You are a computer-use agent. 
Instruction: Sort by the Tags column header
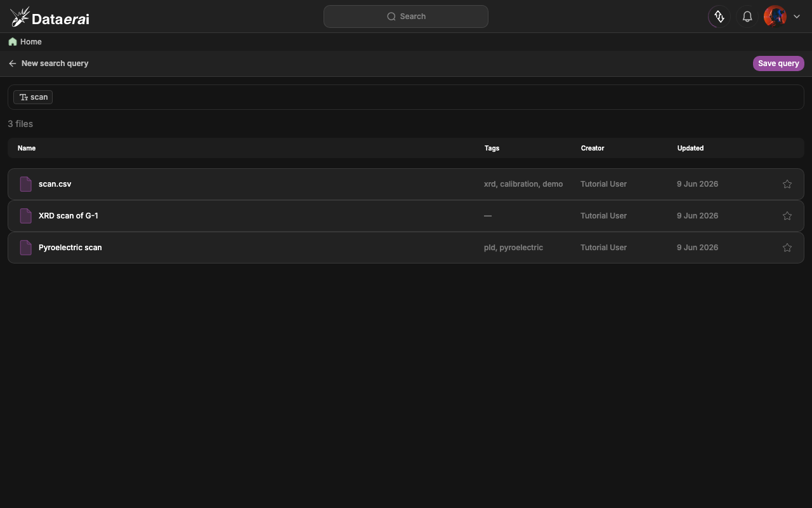(492, 148)
